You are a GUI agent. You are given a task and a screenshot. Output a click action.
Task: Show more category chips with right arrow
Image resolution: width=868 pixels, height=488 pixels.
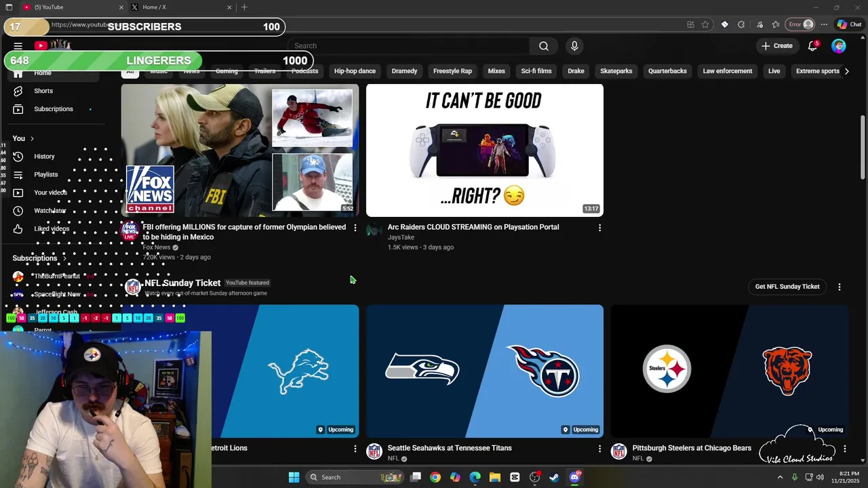click(x=846, y=71)
